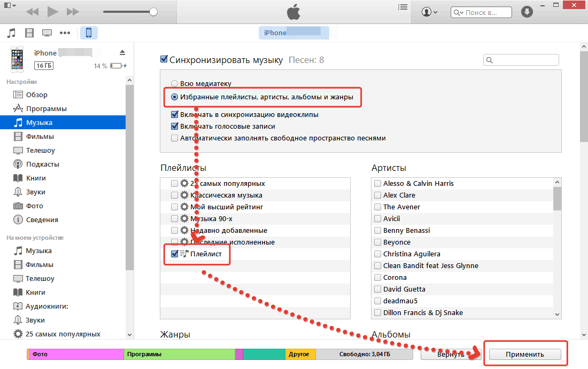Open Подкасты in the sidebar
The width and height of the screenshot is (588, 369).
(x=42, y=164)
